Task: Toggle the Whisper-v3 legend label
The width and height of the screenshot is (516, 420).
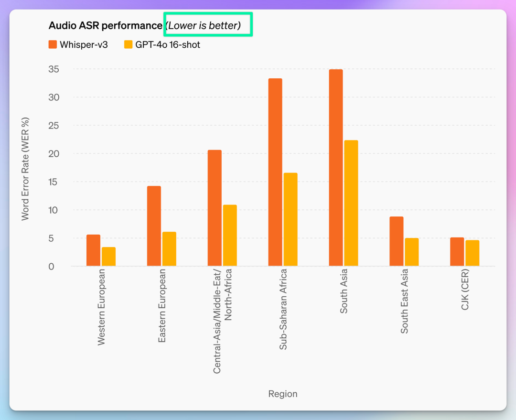Action: [x=84, y=45]
